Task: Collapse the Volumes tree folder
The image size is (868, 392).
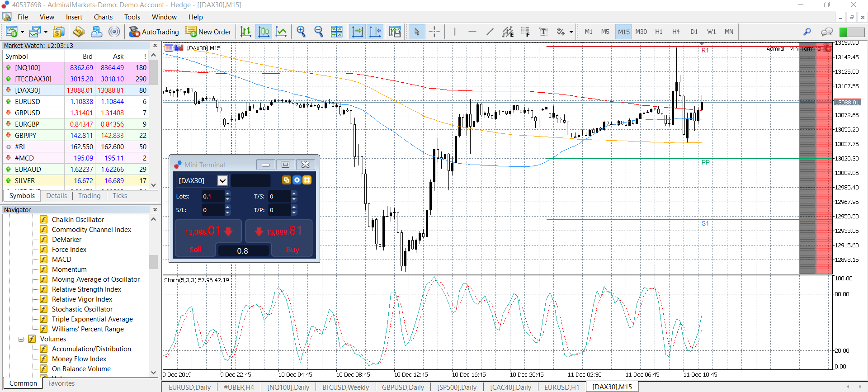Action: tap(21, 339)
